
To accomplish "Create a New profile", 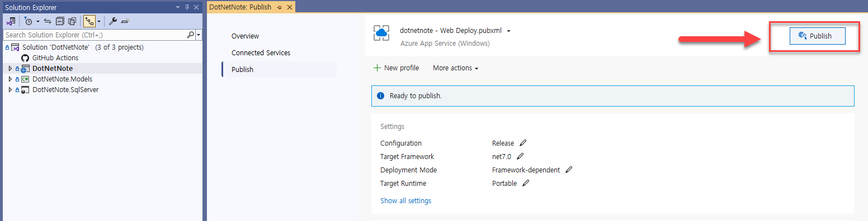I will pos(396,68).
